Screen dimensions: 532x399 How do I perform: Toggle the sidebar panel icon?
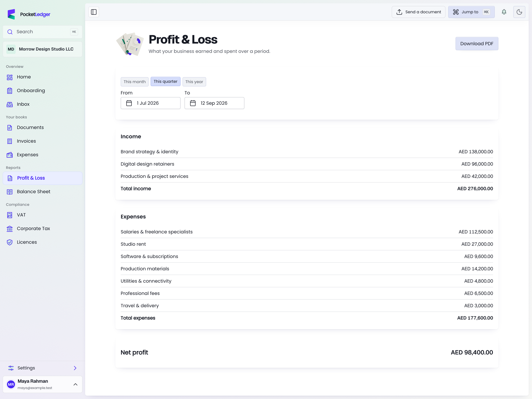coord(94,12)
